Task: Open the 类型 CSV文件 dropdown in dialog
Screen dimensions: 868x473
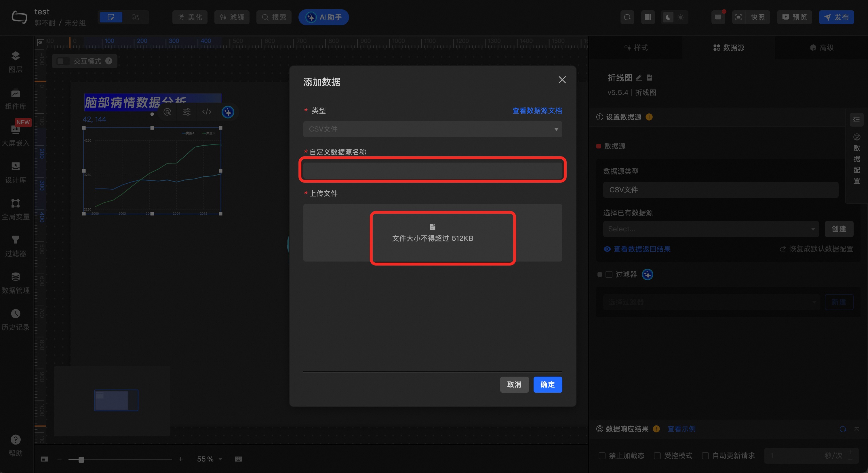Action: pos(432,129)
